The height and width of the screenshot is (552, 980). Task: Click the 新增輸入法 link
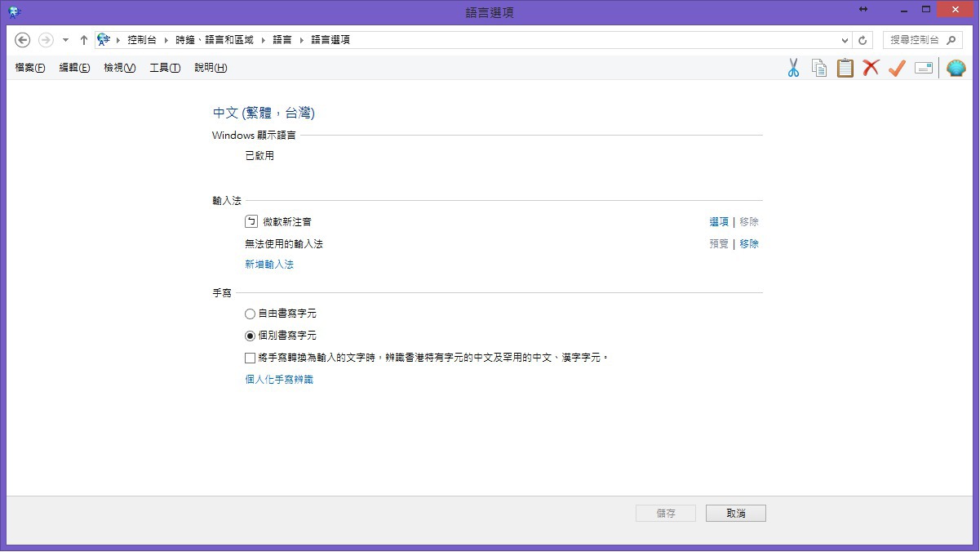269,265
